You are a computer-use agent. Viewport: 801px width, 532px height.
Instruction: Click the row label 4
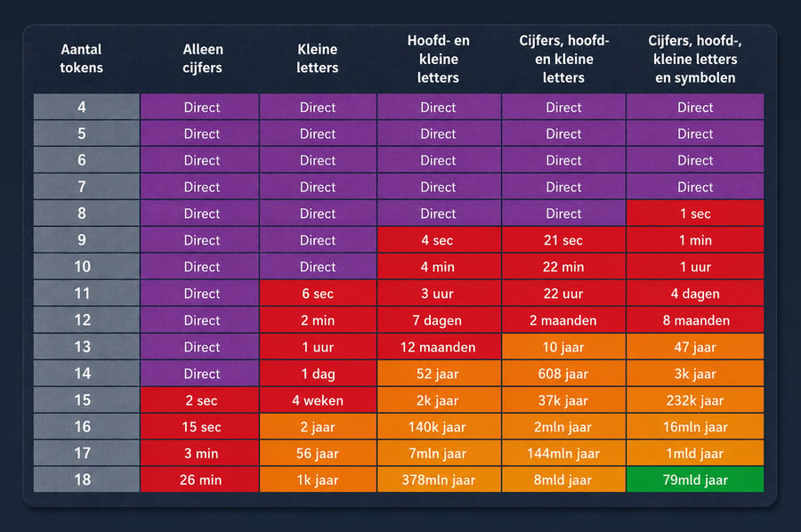pyautogui.click(x=82, y=107)
